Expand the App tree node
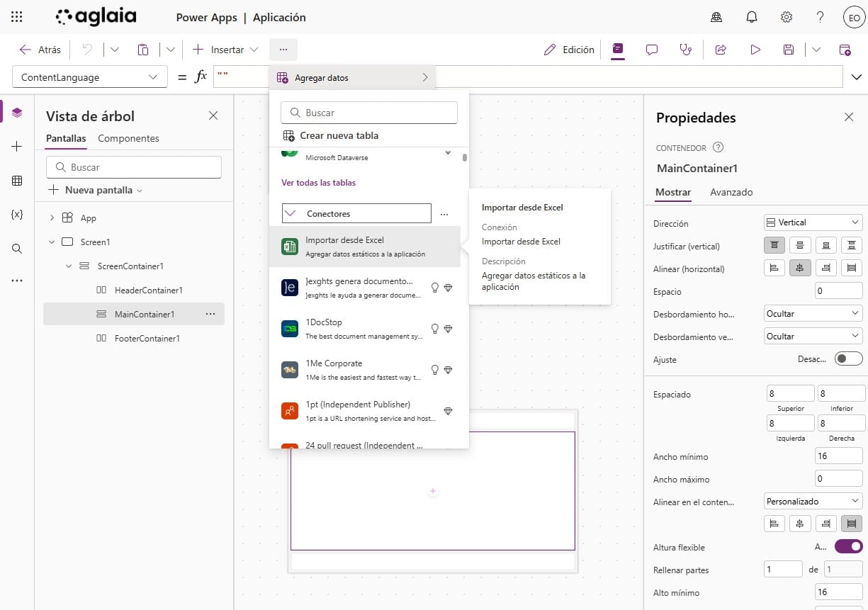 coord(52,218)
